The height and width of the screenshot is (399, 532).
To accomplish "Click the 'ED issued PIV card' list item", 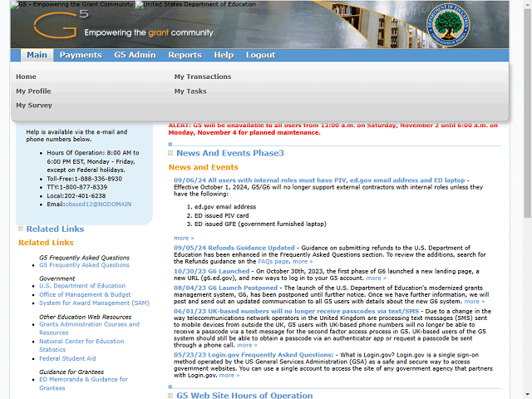I will click(221, 216).
